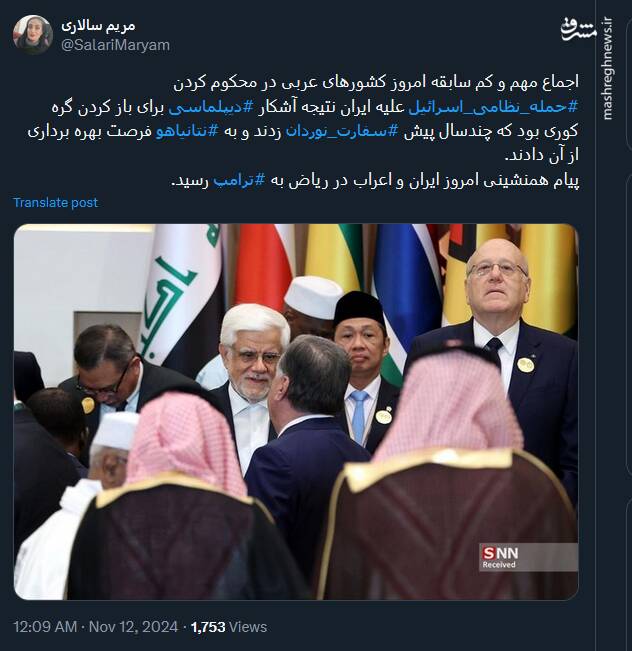Click the 12:09 AM timestamp
632x651 pixels.
(45, 627)
